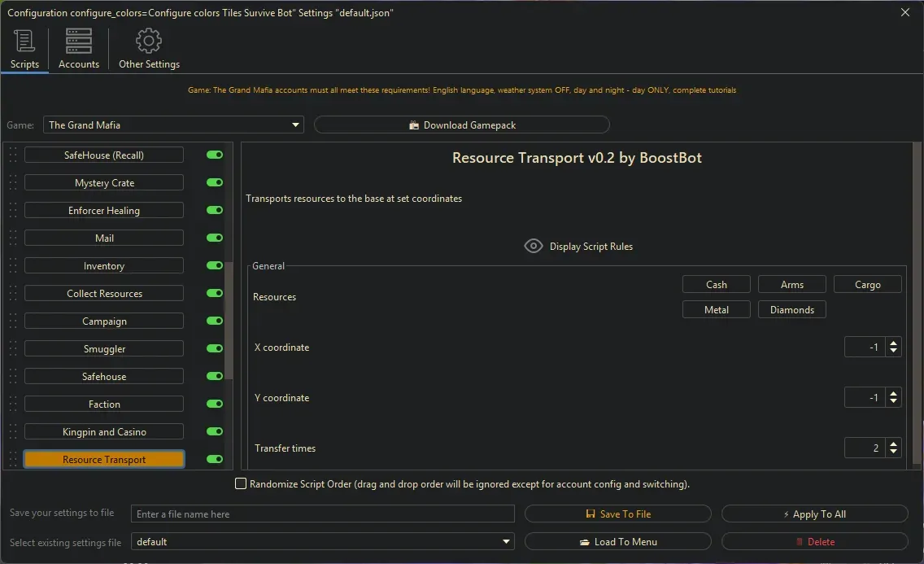Select the Faction script
Image resolution: width=924 pixels, height=564 pixels.
(104, 404)
